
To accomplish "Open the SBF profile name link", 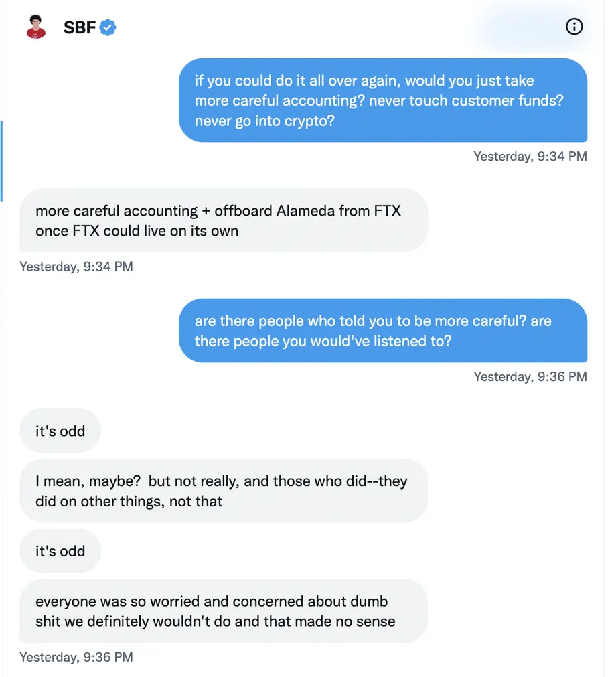I will [x=79, y=27].
